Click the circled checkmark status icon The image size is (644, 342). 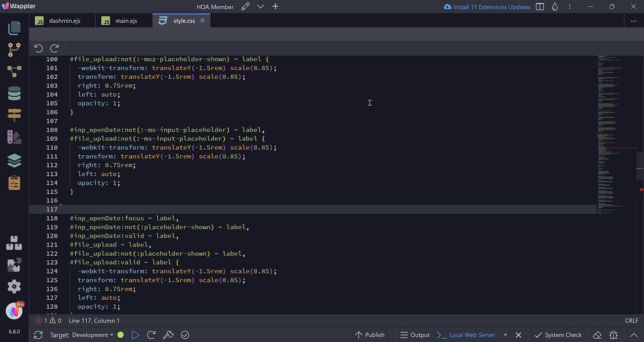click(186, 335)
